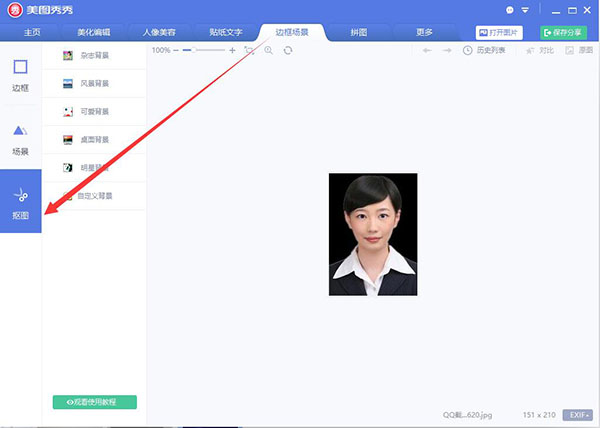Click the fit-to-window icon
Image resolution: width=600 pixels, height=428 pixels.
(249, 50)
